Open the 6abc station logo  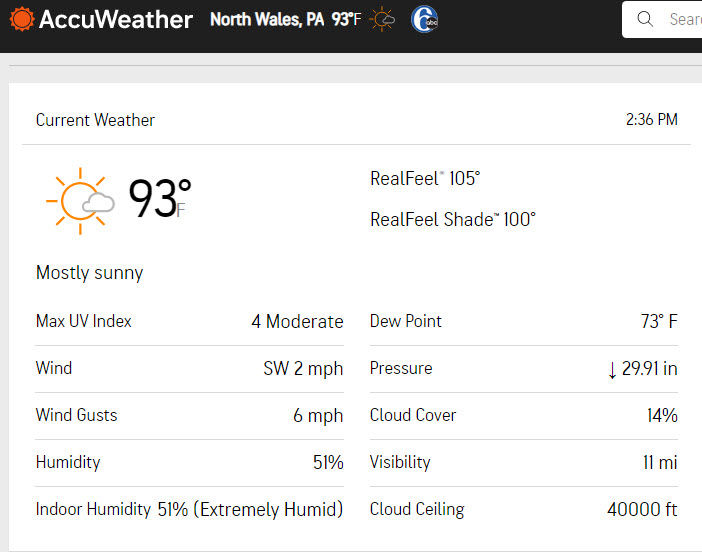(424, 19)
